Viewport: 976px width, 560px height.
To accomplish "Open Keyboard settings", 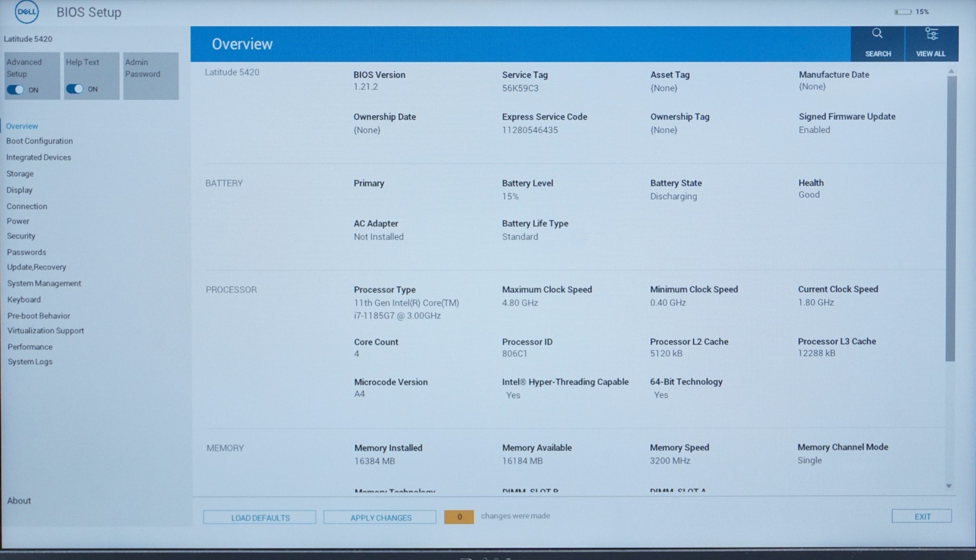I will (x=24, y=300).
